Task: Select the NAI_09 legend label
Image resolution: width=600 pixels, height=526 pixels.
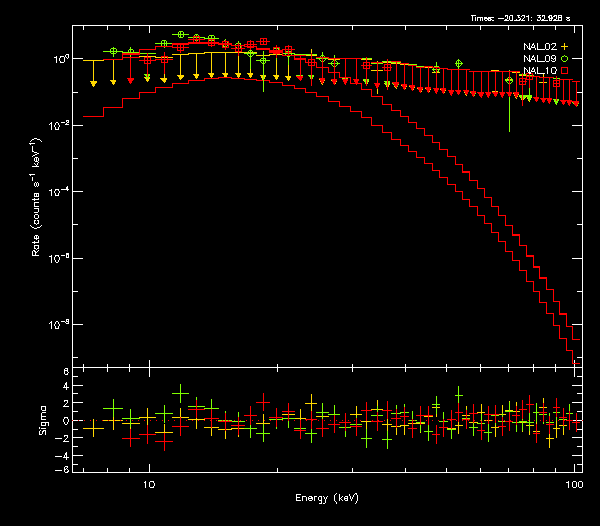Action: coord(540,59)
